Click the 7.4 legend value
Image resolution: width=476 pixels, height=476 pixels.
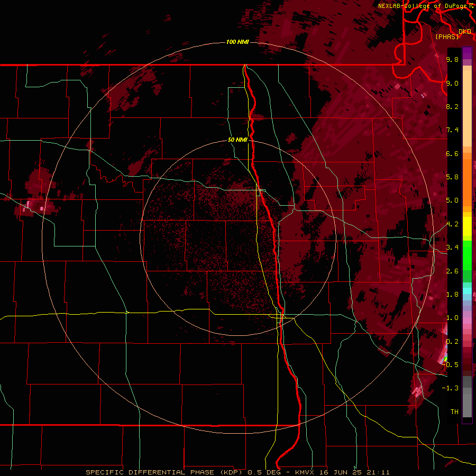click(x=452, y=130)
